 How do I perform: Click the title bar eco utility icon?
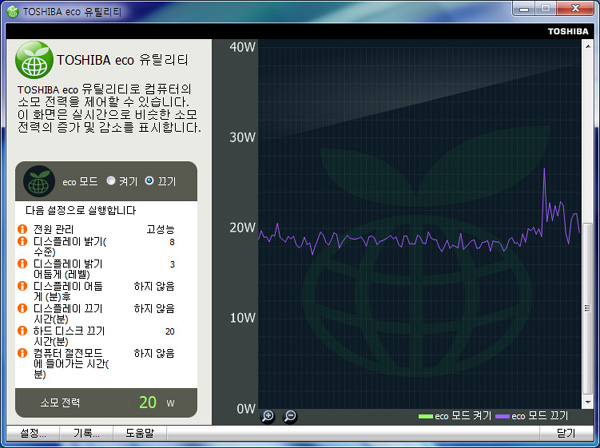point(13,11)
